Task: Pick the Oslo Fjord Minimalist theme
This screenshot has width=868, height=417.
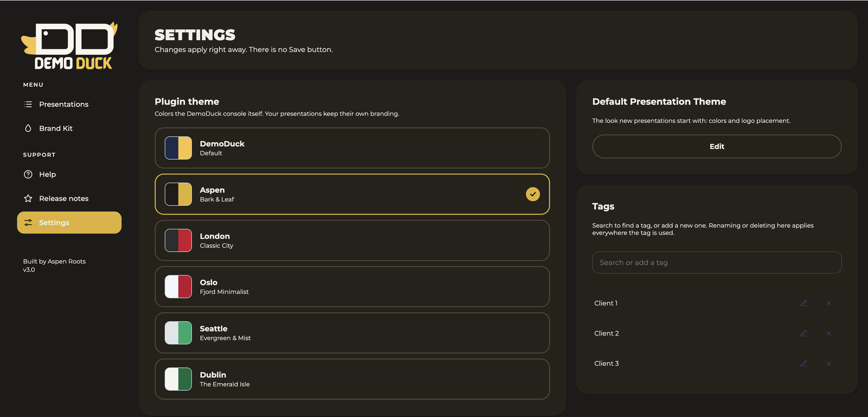Action: coord(352,286)
